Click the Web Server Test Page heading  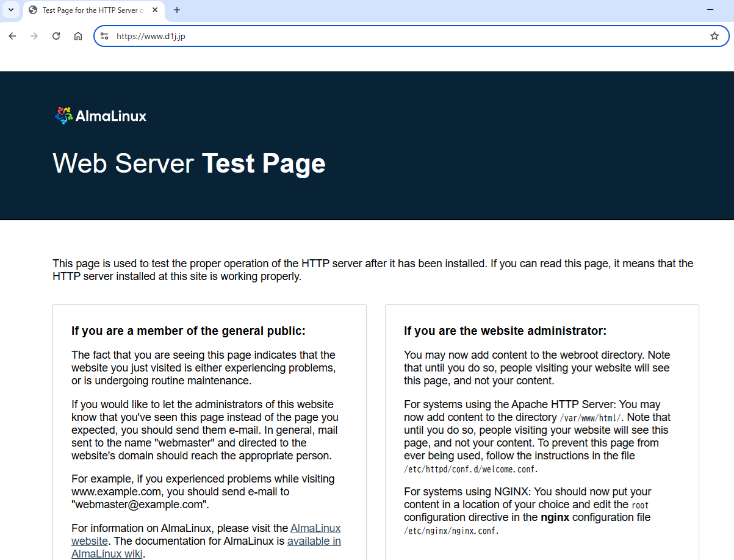[189, 163]
